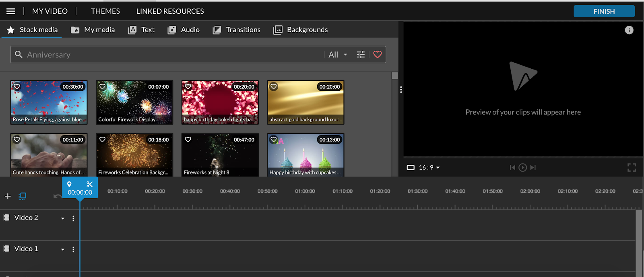The width and height of the screenshot is (644, 277).
Task: Click the scissors split tool on playhead
Action: tap(90, 184)
